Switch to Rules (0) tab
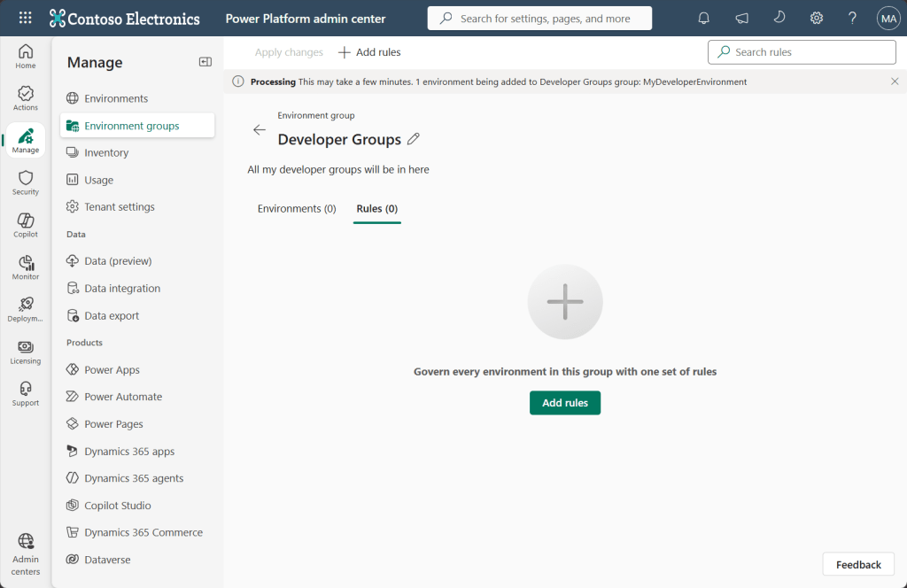 (377, 209)
